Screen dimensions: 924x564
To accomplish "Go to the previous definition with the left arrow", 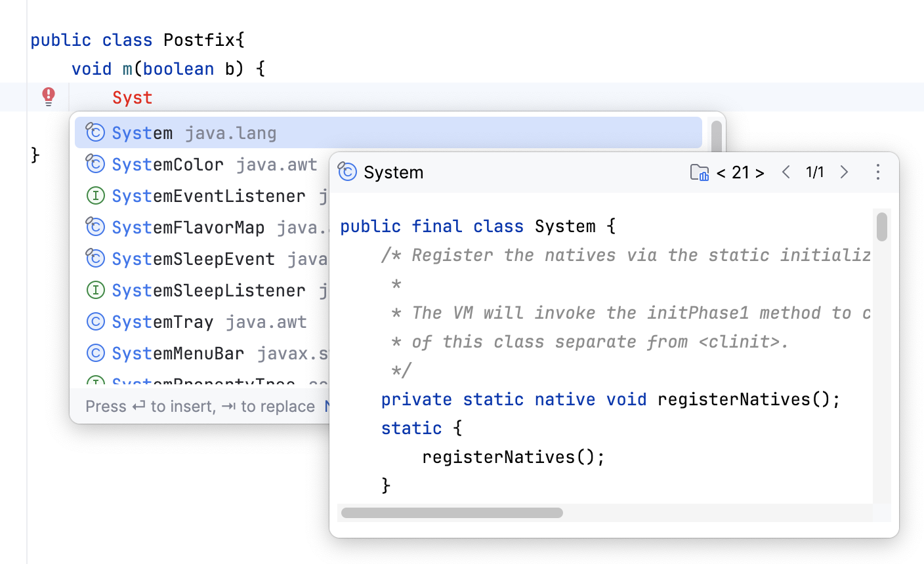I will click(x=786, y=172).
